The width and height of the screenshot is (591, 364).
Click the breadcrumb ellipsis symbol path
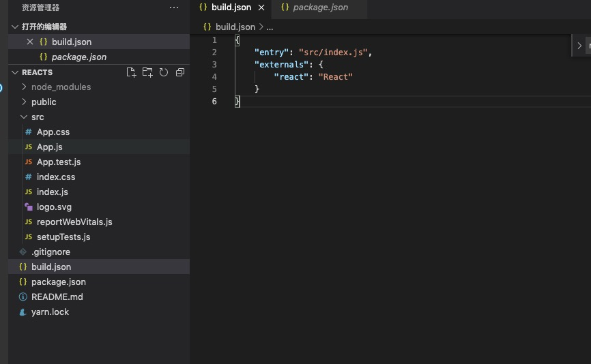click(x=270, y=27)
